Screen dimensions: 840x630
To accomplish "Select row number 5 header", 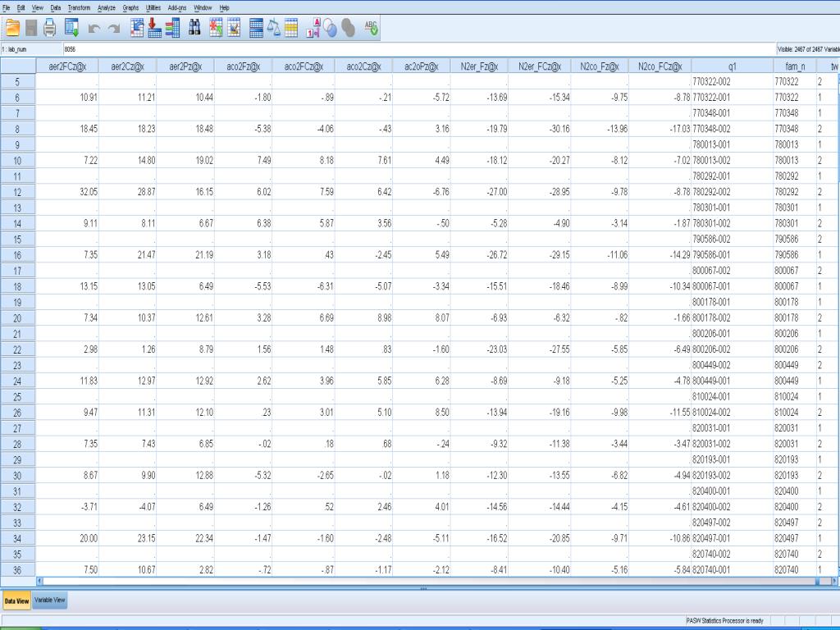I will pos(18,82).
